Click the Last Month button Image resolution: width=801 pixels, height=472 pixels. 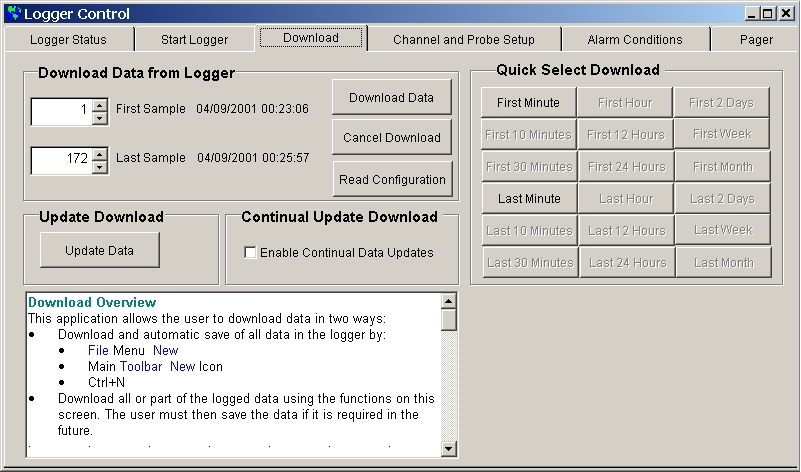[x=723, y=263]
